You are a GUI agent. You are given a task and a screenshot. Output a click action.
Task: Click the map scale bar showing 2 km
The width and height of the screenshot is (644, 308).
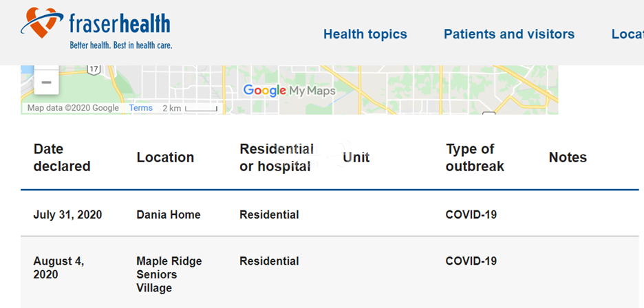[x=190, y=109]
